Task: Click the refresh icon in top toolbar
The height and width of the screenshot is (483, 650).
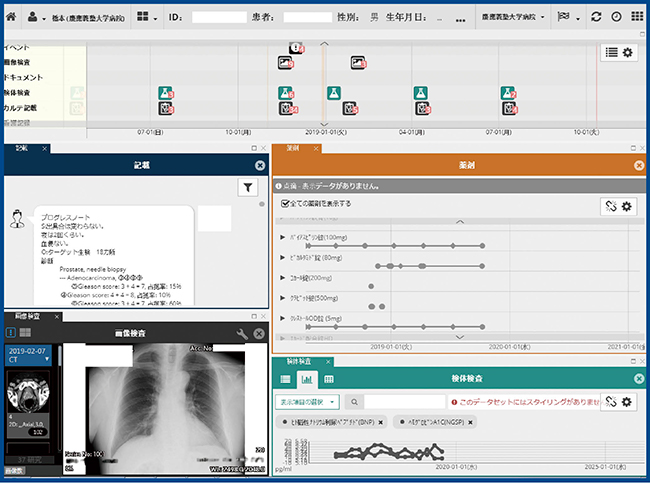Action: (x=596, y=17)
